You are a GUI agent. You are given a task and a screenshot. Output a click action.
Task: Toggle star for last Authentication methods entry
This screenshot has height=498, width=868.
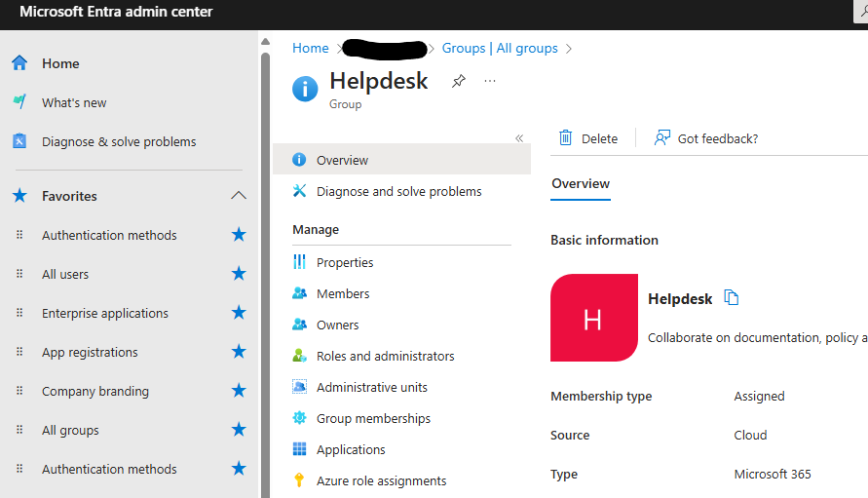[239, 469]
